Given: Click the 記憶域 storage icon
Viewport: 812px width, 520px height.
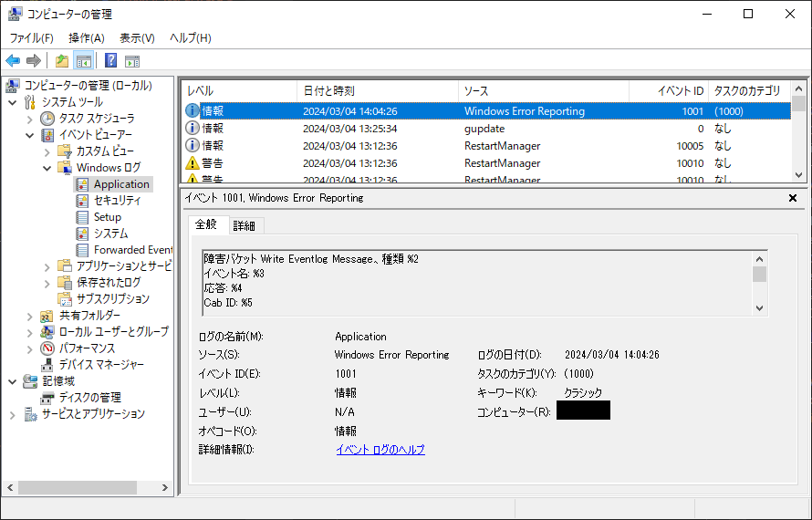Looking at the screenshot, I should click(x=30, y=381).
